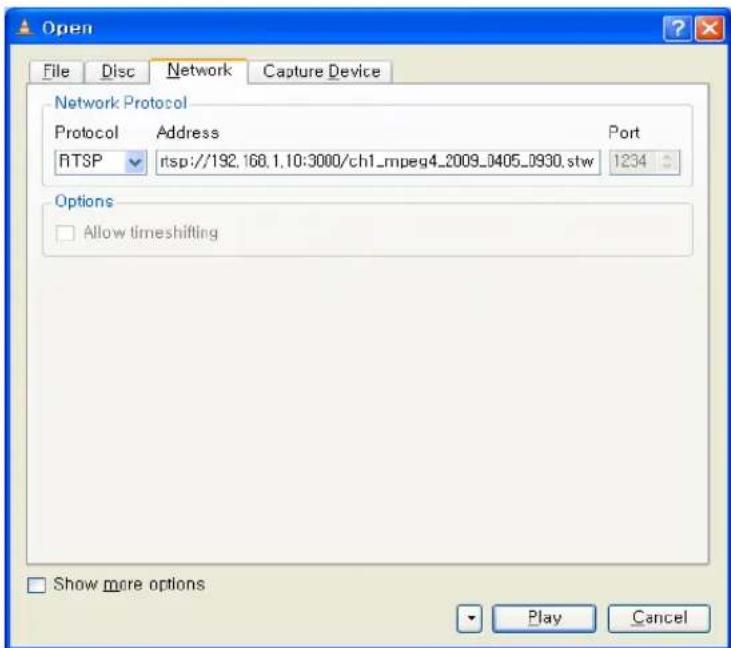Click the rtsp address input field
The width and height of the screenshot is (731, 648).
point(378,162)
